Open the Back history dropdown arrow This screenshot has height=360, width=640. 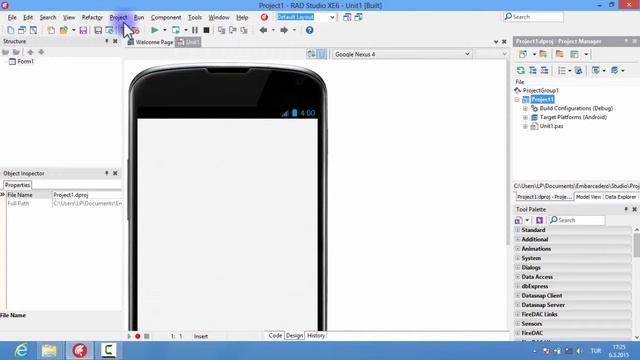pyautogui.click(x=273, y=30)
